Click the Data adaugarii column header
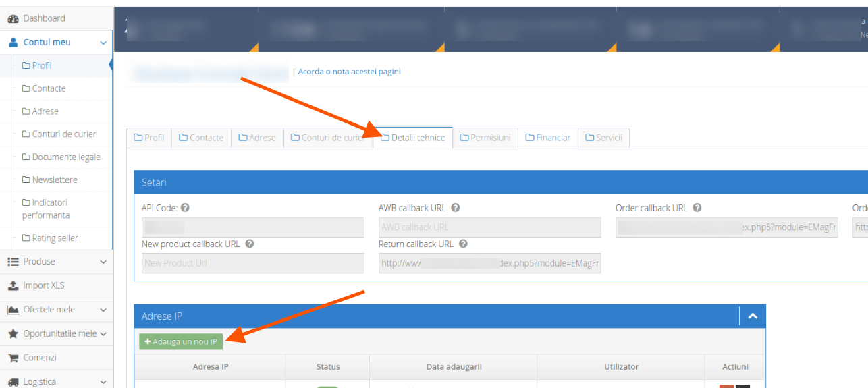 454,367
